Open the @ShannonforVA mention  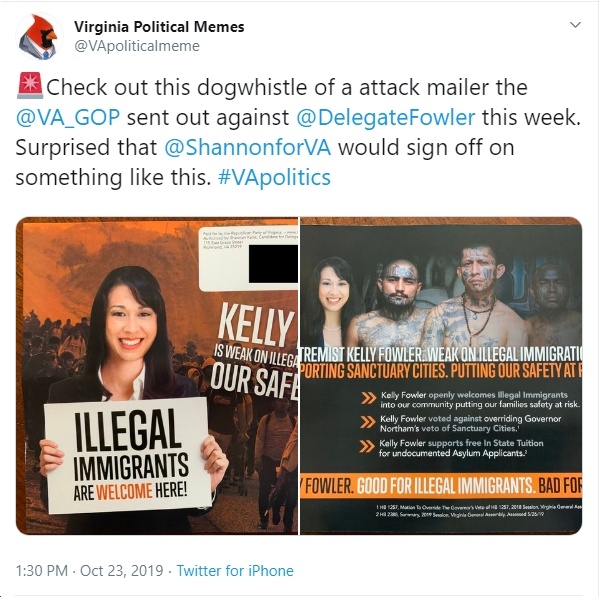248,147
